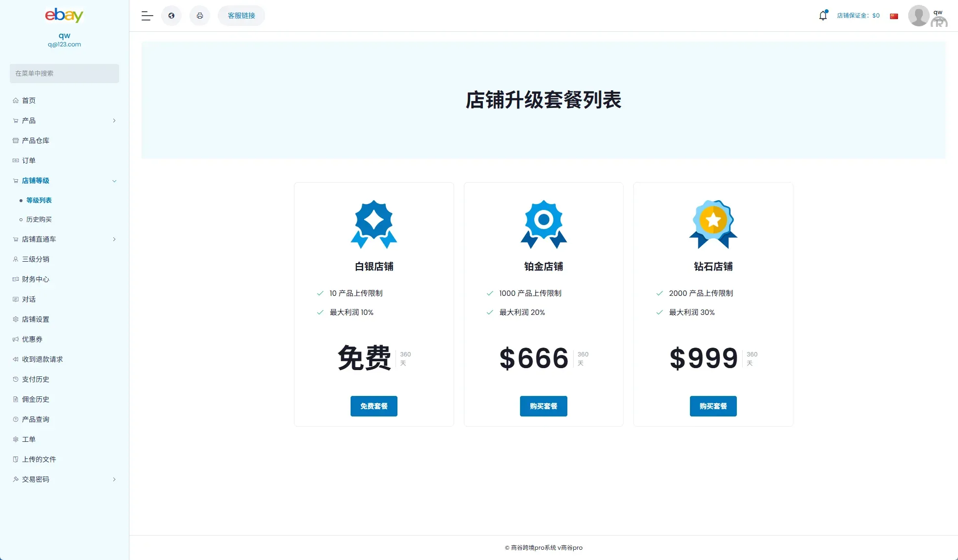The width and height of the screenshot is (958, 560).
Task: Expand the 产品 submenu chevron
Action: 114,121
